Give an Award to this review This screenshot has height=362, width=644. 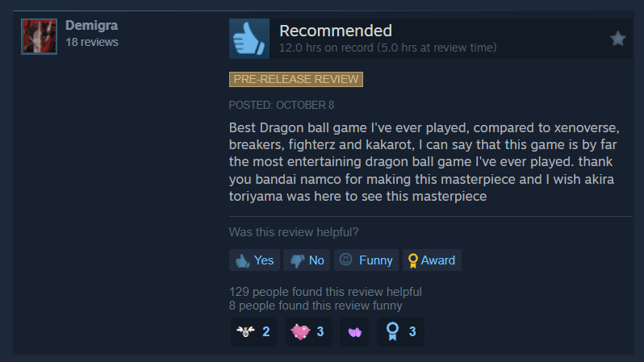432,260
